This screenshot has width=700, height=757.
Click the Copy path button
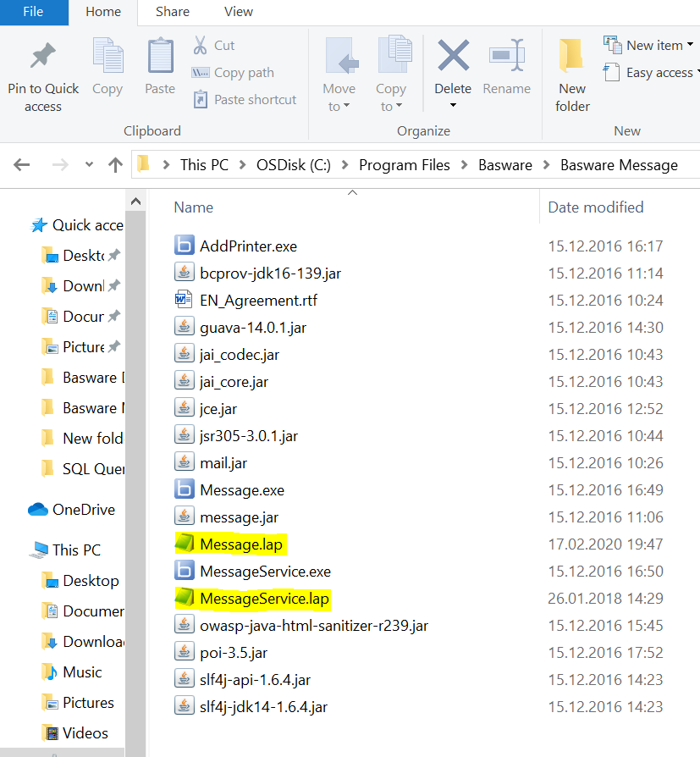pyautogui.click(x=233, y=73)
